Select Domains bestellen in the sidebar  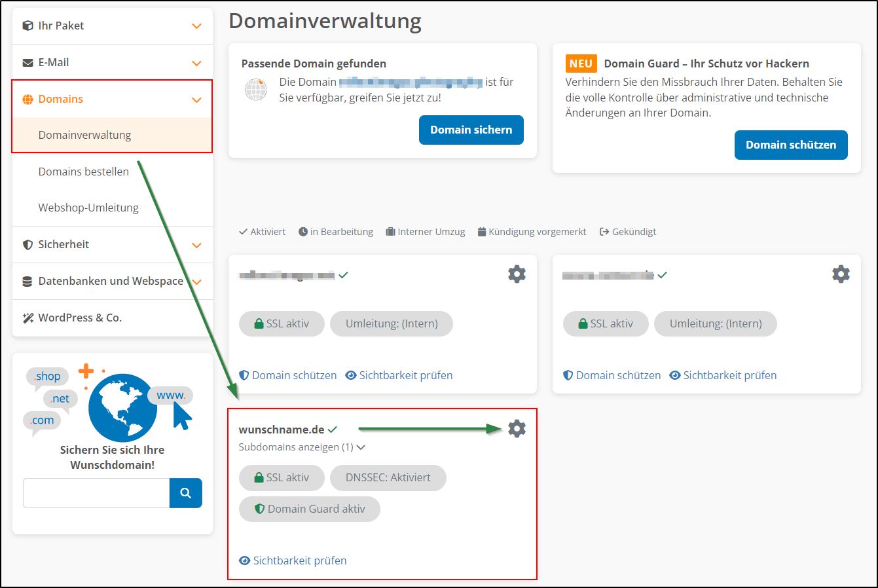(x=84, y=171)
